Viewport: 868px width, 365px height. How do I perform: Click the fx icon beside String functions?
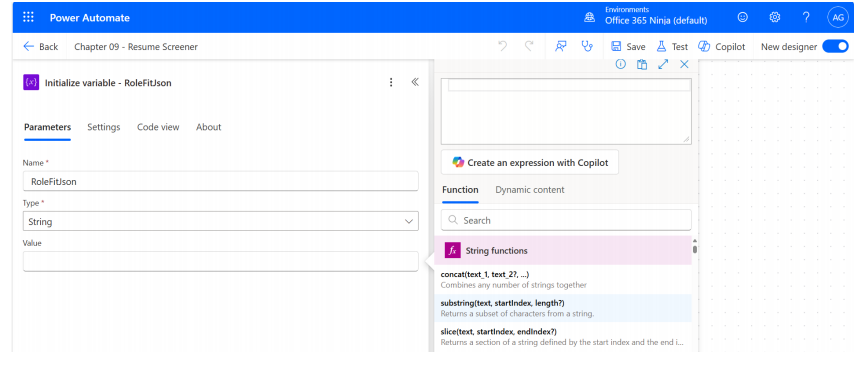[453, 250]
